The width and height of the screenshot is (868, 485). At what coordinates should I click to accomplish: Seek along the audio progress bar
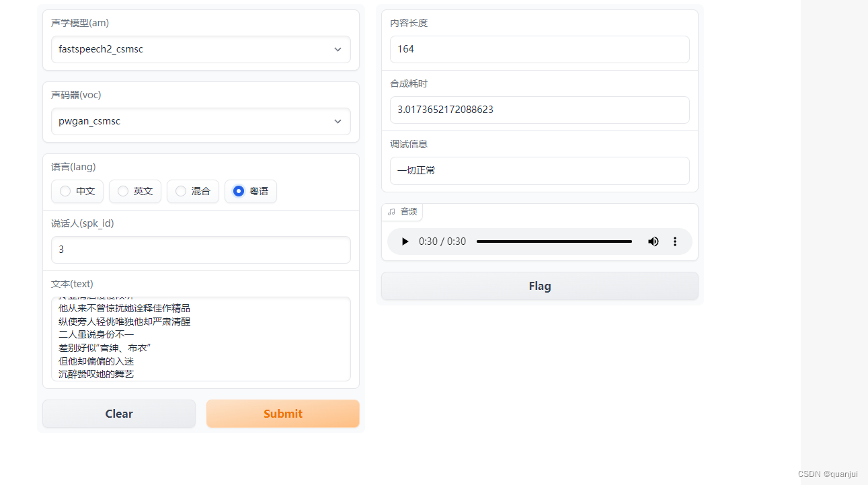coord(554,241)
